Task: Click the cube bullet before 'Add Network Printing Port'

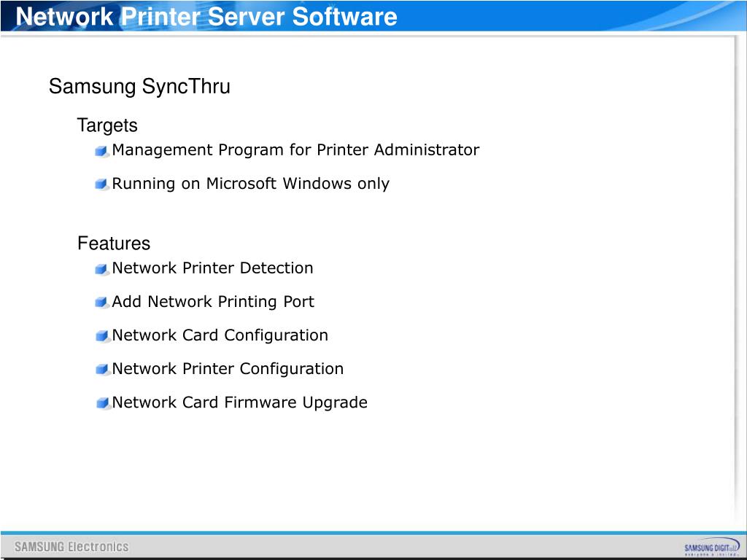Action: pos(102,303)
